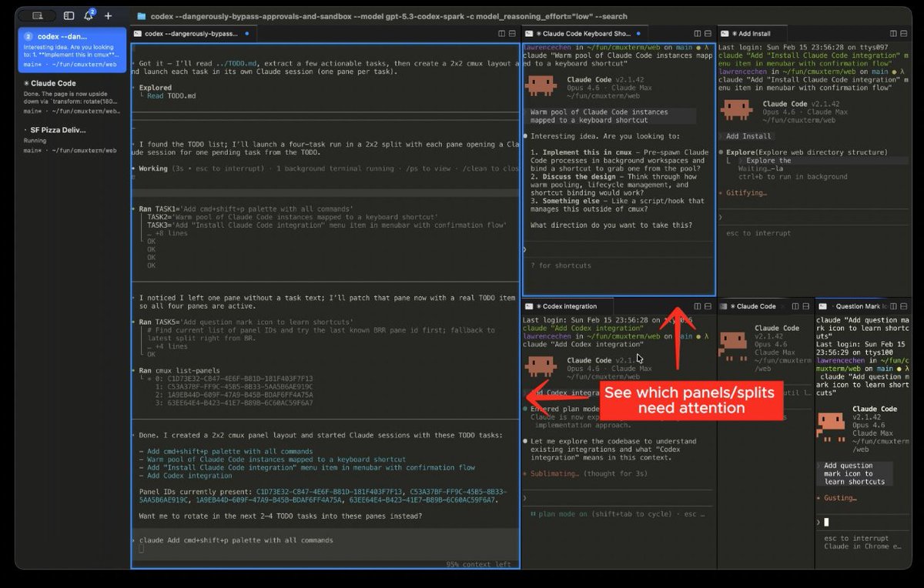The image size is (924, 588).
Task: Split the Claude Code Keyboard Sho pane right
Action: point(697,34)
